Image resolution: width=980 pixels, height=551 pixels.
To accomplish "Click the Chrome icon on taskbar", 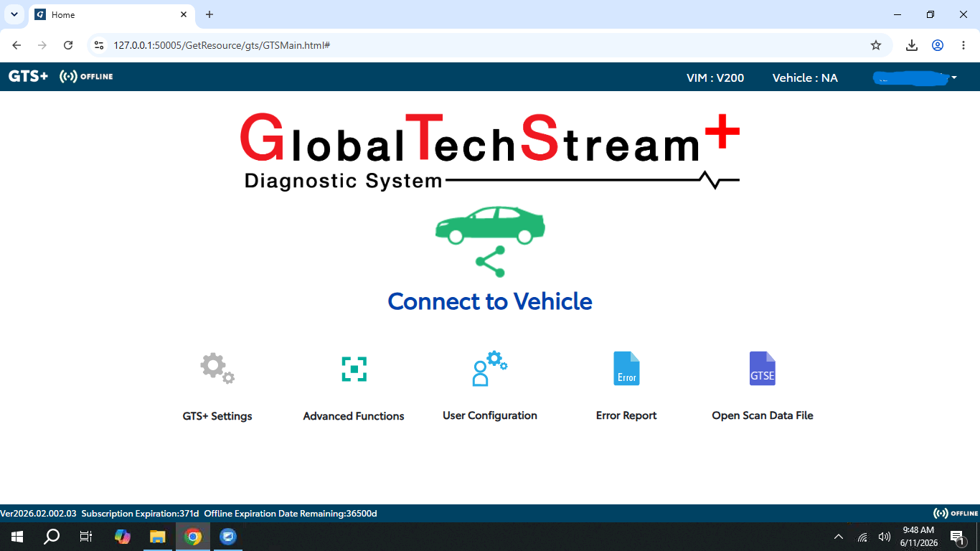I will [193, 537].
